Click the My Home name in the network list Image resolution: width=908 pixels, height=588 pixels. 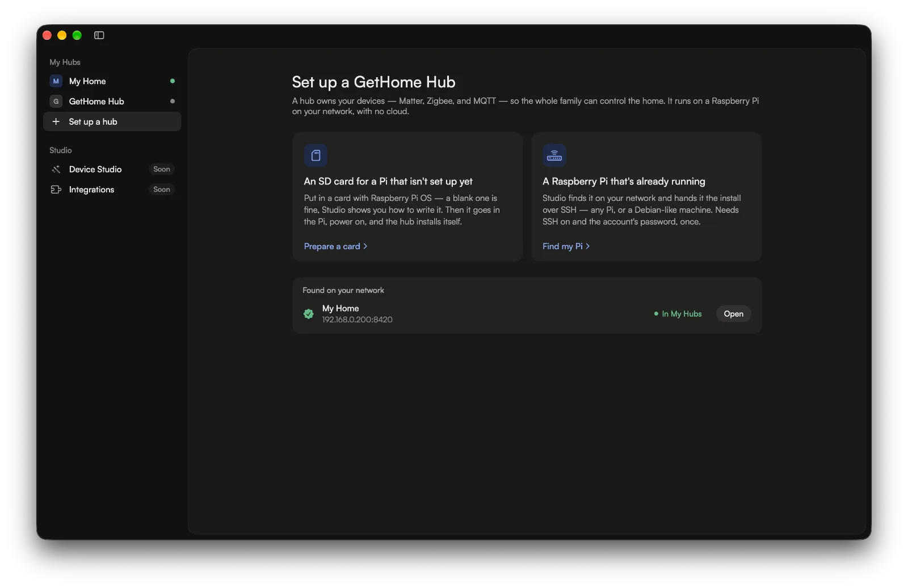coord(340,308)
